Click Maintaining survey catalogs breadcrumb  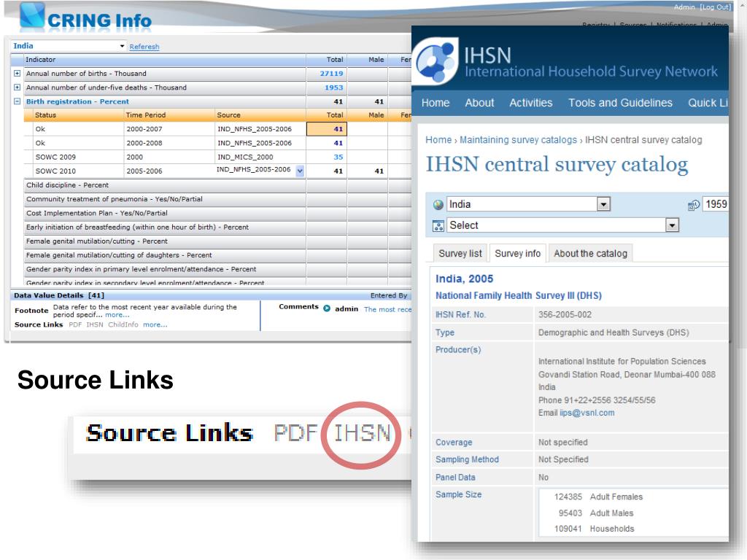519,140
